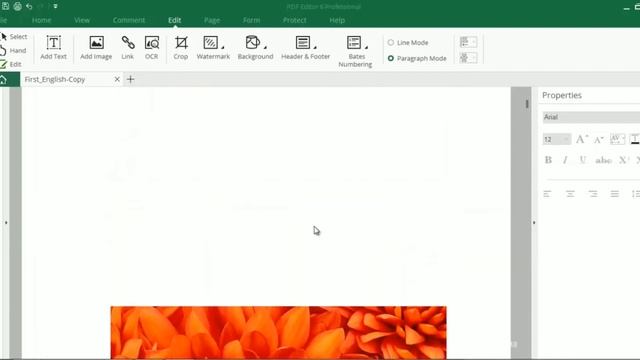Toggle Italic formatting
This screenshot has width=640, height=360.
565,160
